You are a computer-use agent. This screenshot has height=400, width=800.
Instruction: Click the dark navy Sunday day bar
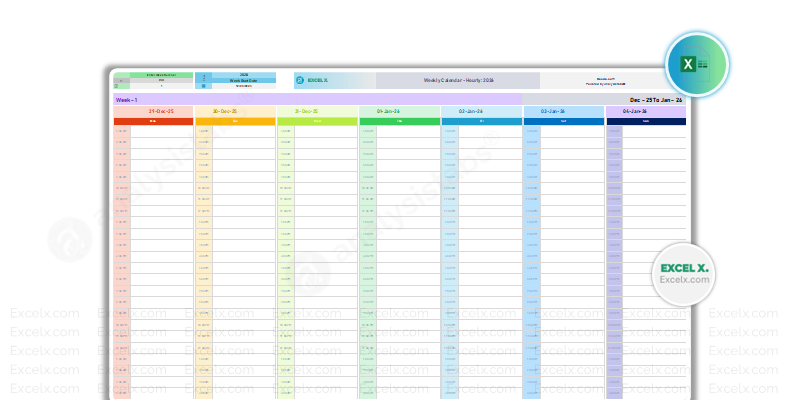(x=646, y=121)
